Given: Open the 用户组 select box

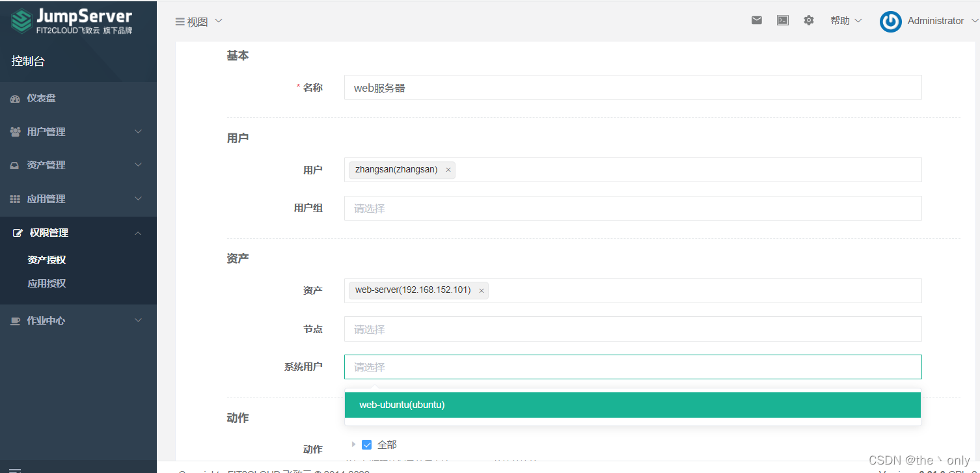Looking at the screenshot, I should click(633, 208).
